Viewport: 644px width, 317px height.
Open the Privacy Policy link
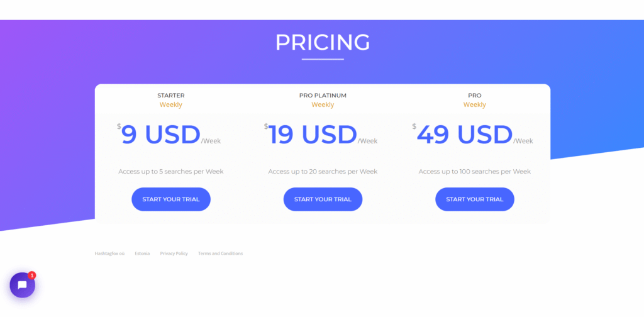tap(174, 253)
